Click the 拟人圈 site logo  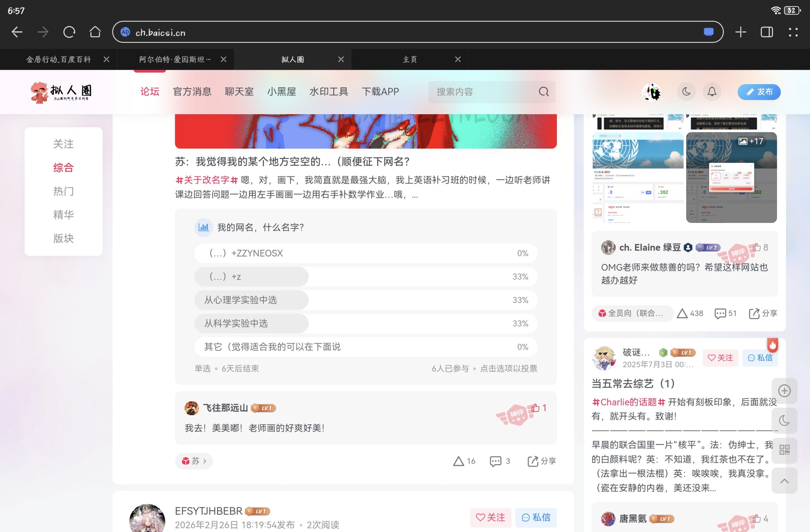(x=61, y=92)
